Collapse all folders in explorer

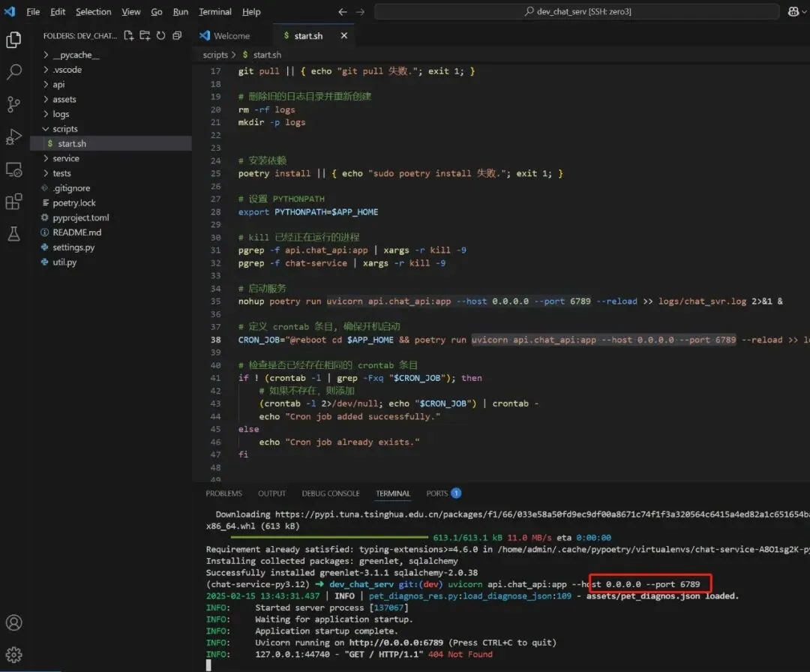tap(177, 36)
